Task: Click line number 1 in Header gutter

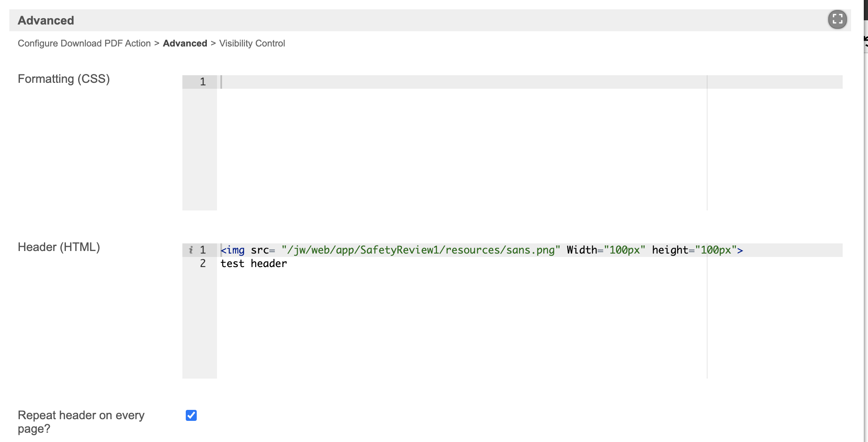Action: point(203,250)
